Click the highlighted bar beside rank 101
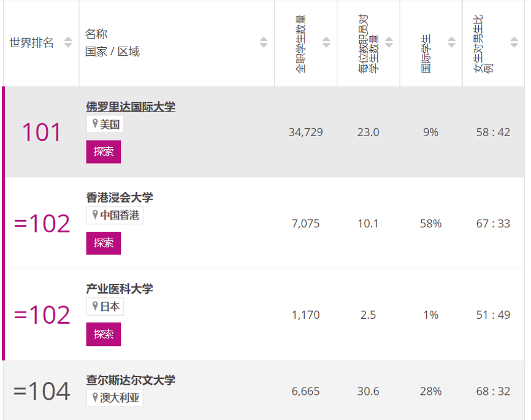Image resolution: width=531 pixels, height=420 pixels. tap(2, 132)
